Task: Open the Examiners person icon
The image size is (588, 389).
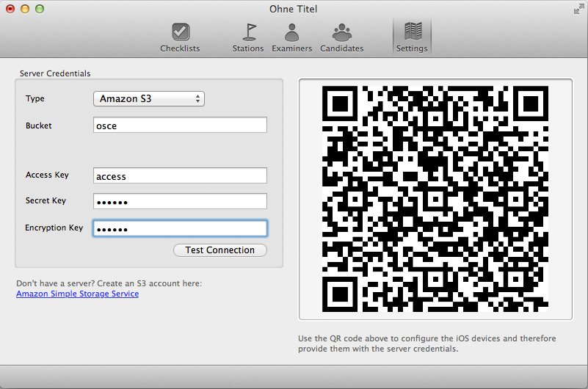Action: coord(291,32)
